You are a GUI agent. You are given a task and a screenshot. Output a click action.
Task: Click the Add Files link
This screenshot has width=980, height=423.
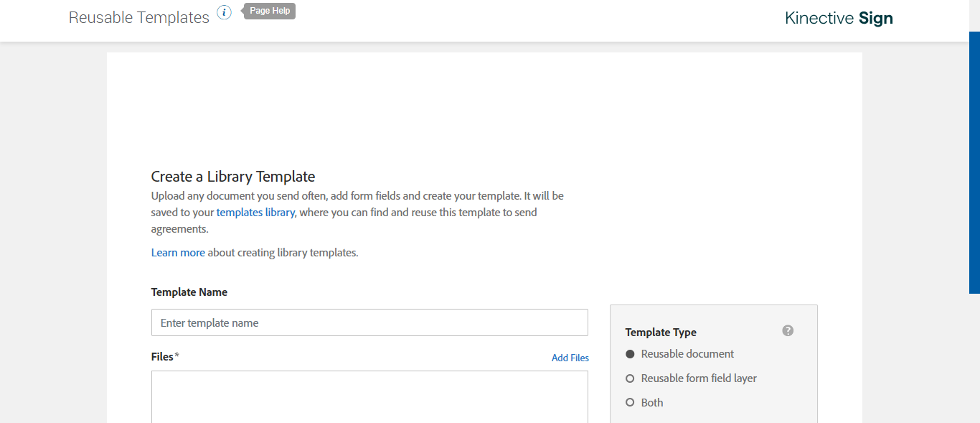point(570,358)
